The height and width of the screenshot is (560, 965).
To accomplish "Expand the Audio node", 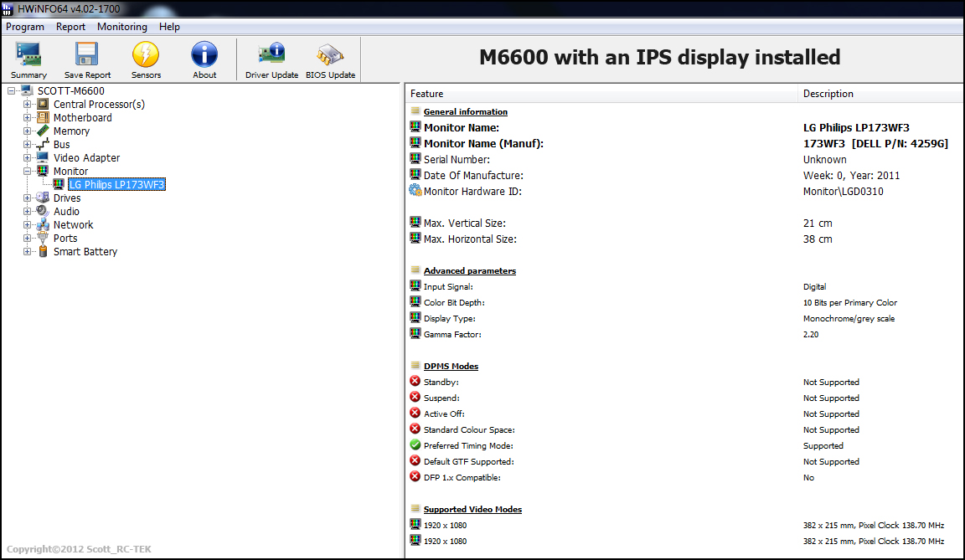I will (x=27, y=212).
